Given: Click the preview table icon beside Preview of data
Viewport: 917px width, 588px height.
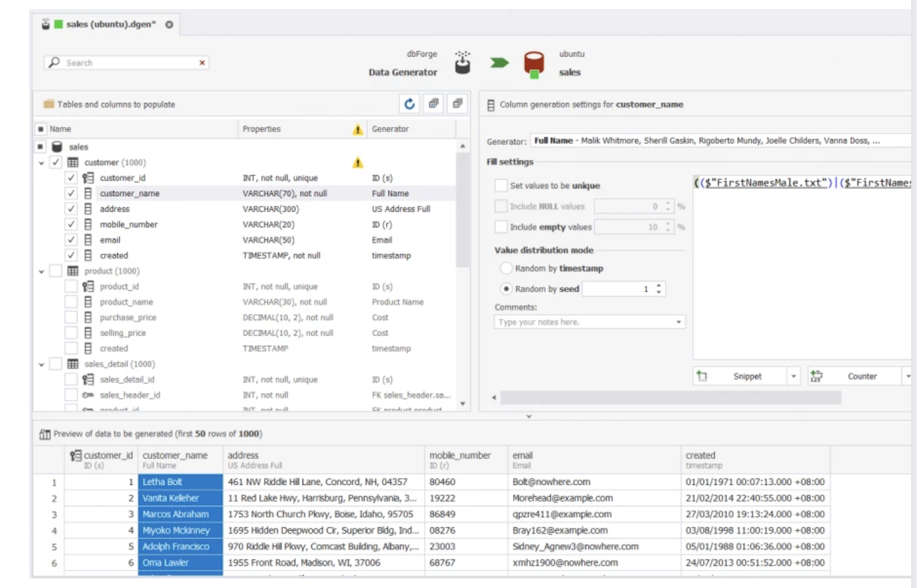Looking at the screenshot, I should (x=45, y=435).
